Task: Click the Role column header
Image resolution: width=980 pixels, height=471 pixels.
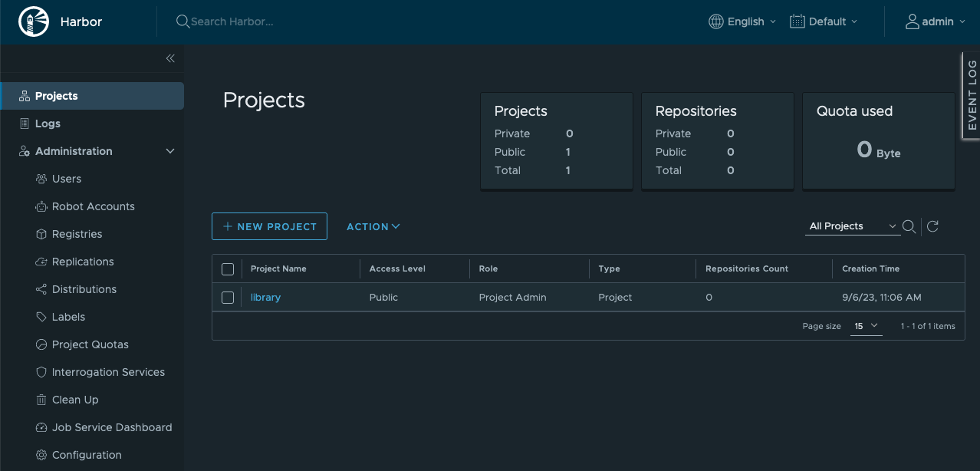Action: click(x=488, y=268)
